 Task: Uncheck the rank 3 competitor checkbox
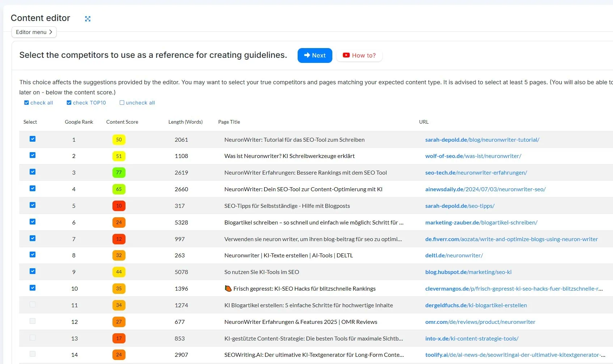[33, 172]
